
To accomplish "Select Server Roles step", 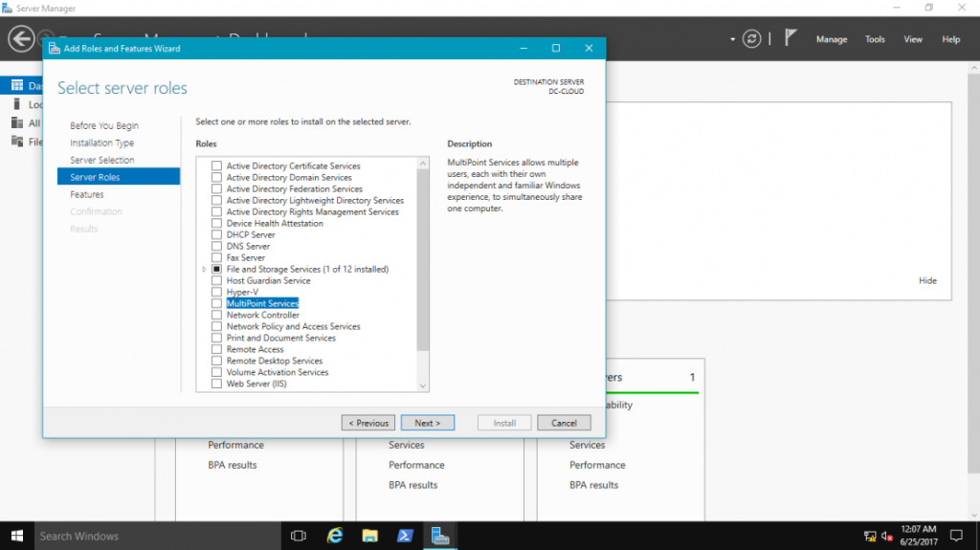I will (x=119, y=177).
